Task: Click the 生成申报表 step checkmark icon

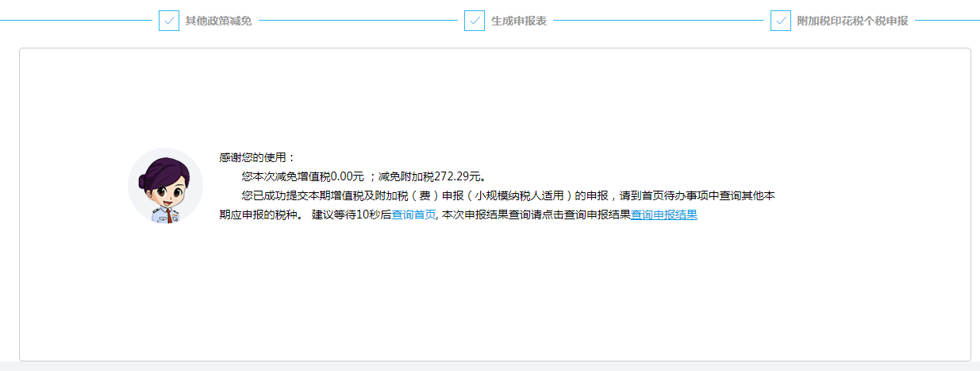Action: click(x=474, y=21)
